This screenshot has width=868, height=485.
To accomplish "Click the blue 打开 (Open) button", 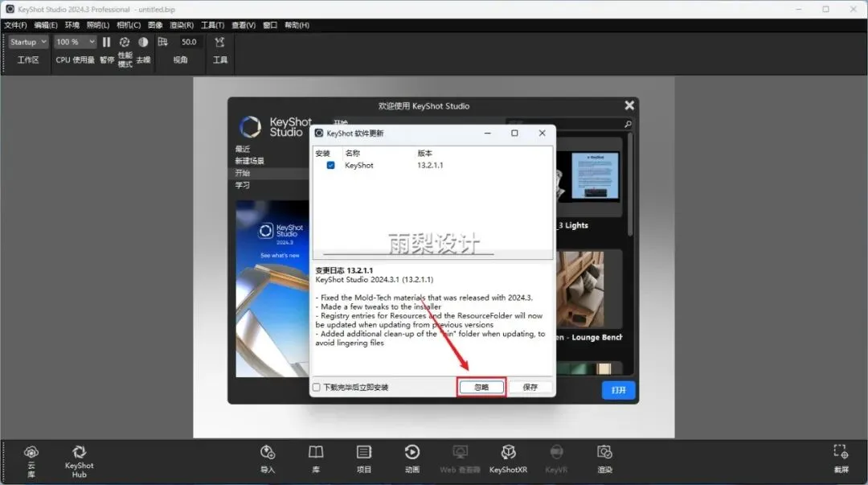I will 618,390.
